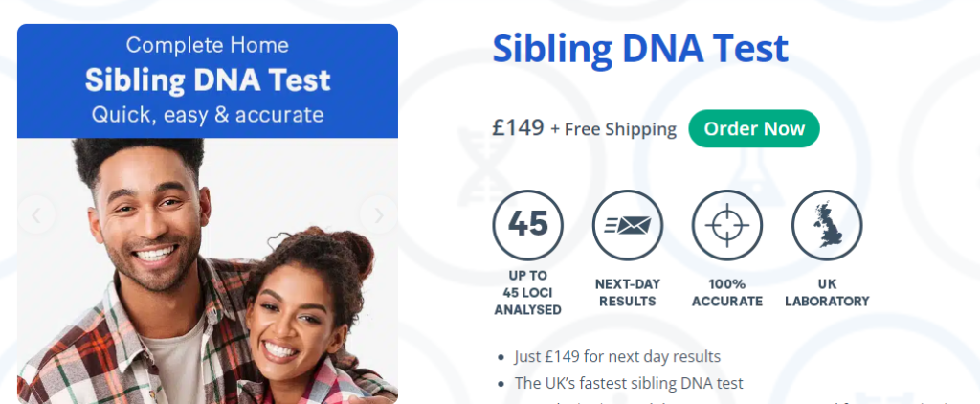Viewport: 980px width, 404px height.
Task: Click the large Sibling DNA Test page heading
Action: coord(640,49)
